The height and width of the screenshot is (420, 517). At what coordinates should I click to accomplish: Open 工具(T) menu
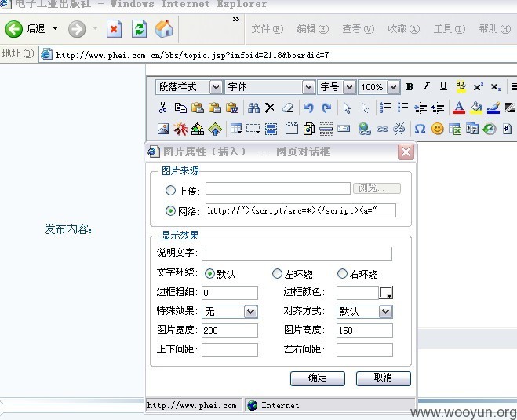click(x=450, y=29)
